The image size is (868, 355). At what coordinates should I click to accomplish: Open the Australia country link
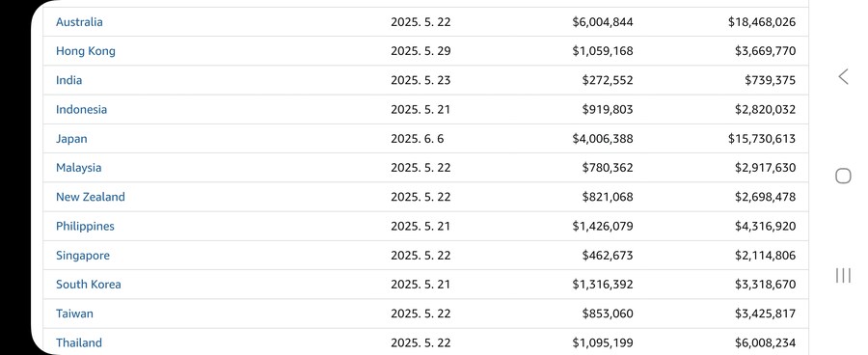point(79,22)
